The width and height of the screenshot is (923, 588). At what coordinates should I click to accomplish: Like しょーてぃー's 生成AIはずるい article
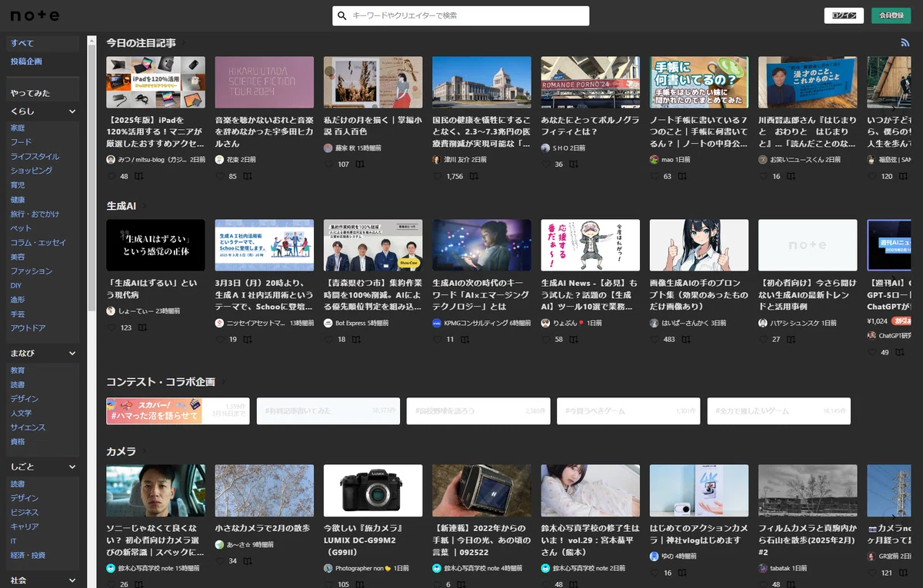point(112,327)
